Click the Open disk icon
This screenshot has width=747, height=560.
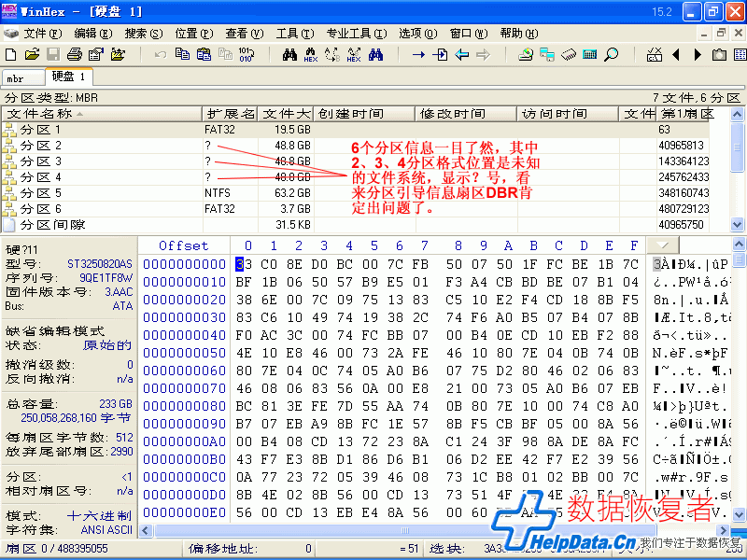coord(526,54)
